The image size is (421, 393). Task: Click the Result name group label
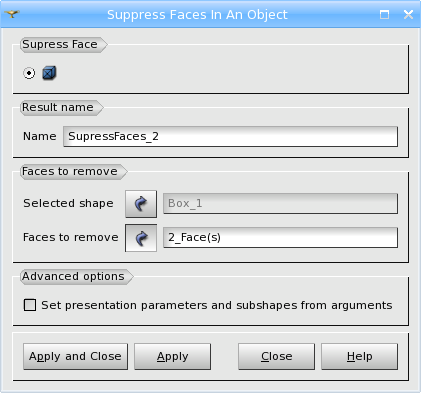[58, 107]
